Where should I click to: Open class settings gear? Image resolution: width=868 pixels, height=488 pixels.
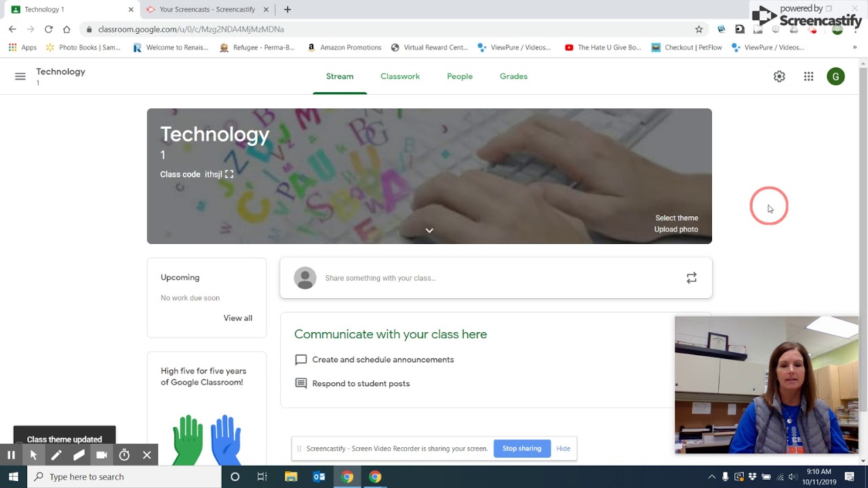(x=779, y=77)
